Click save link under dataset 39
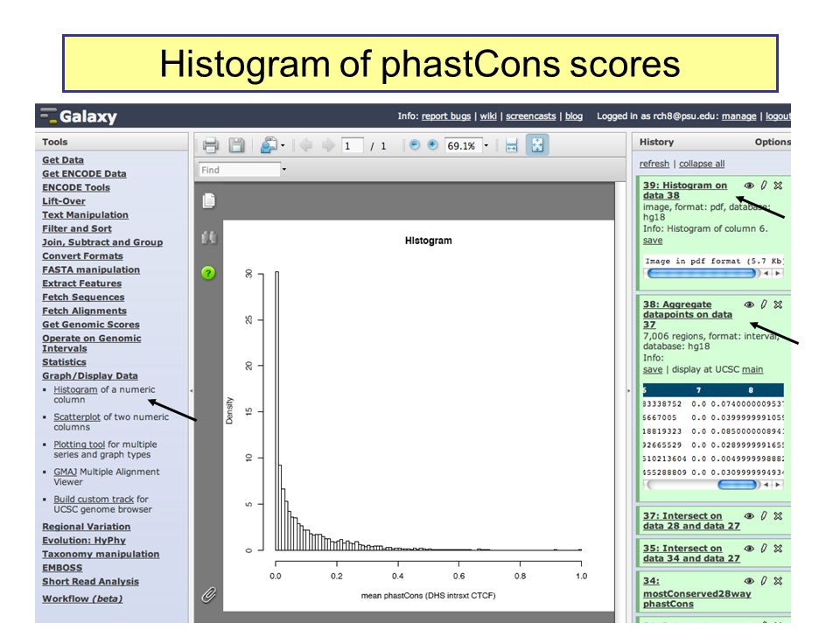 coord(653,240)
